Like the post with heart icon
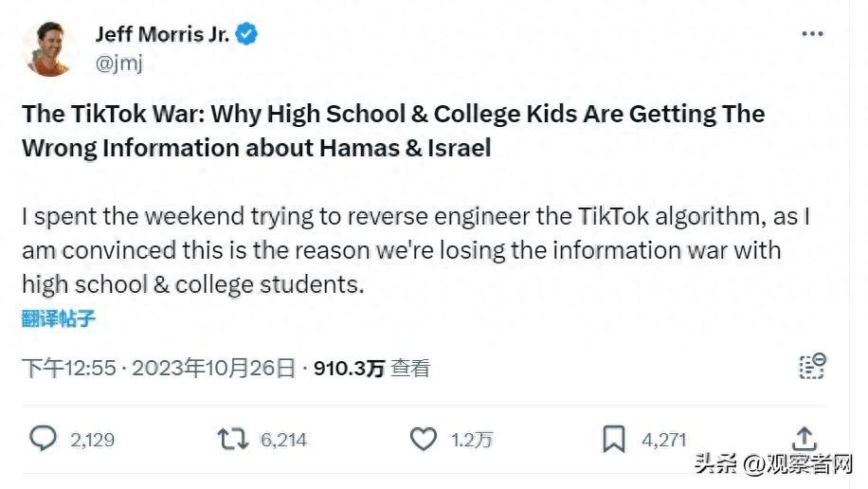The width and height of the screenshot is (868, 489). click(422, 439)
